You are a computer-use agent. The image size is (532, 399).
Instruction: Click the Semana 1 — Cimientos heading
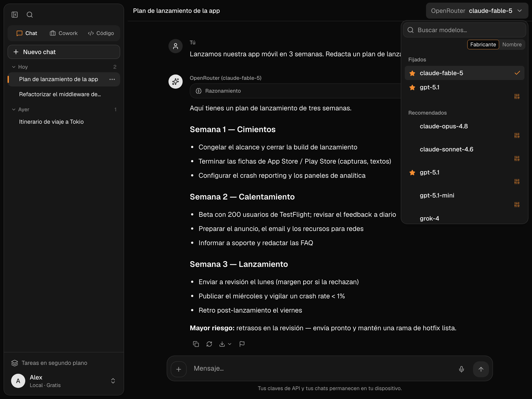(233, 130)
